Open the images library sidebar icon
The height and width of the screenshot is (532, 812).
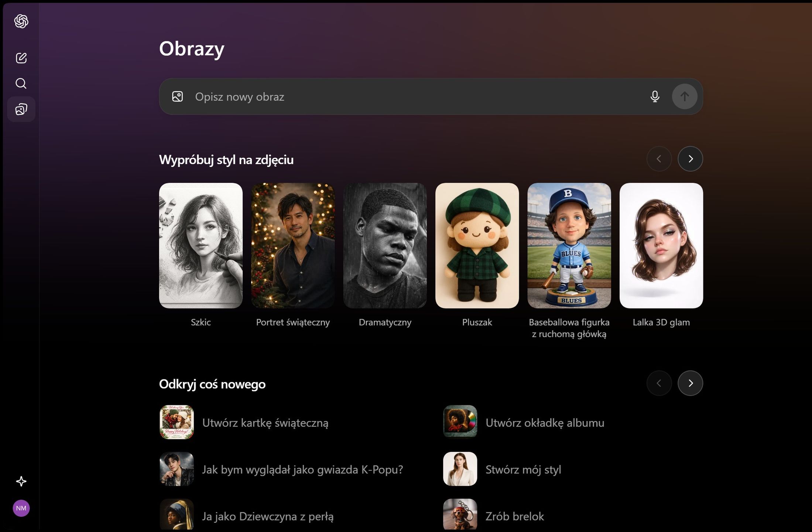pos(21,109)
